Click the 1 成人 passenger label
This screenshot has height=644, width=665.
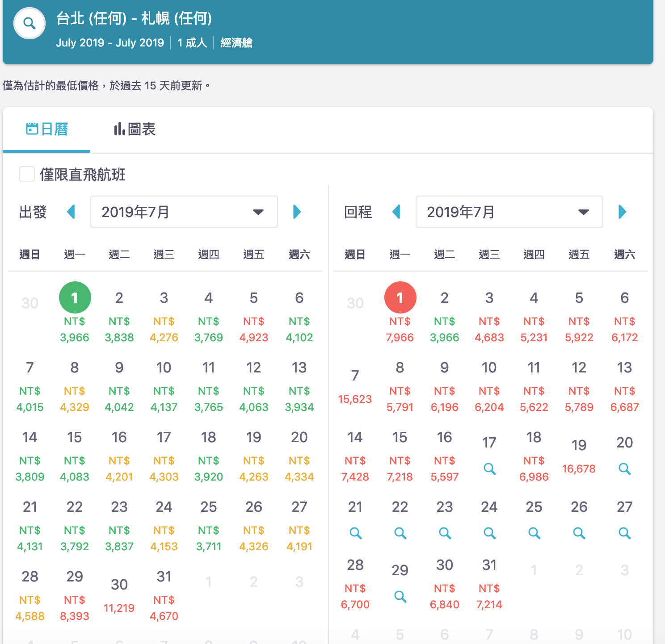(192, 43)
